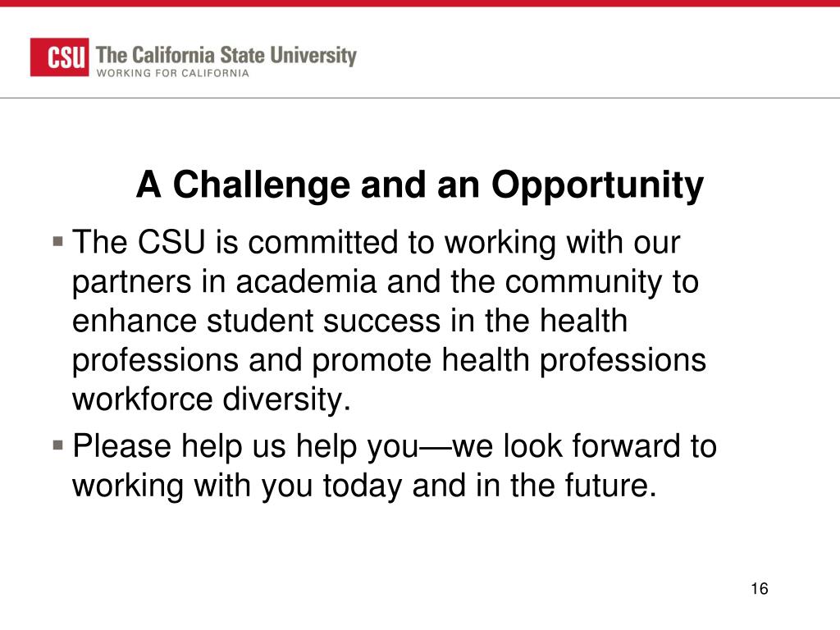Click the gray horizontal divider line
840x630 pixels.
[x=420, y=98]
